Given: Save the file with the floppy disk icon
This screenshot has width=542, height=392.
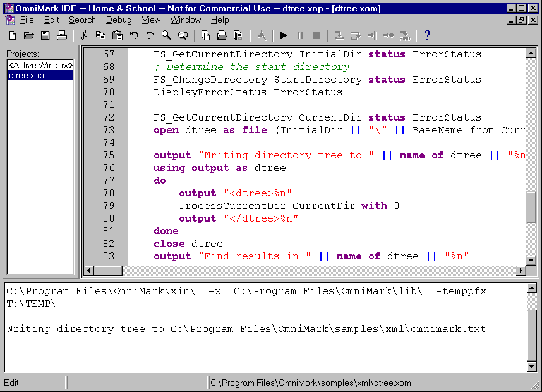Looking at the screenshot, I should coord(45,35).
